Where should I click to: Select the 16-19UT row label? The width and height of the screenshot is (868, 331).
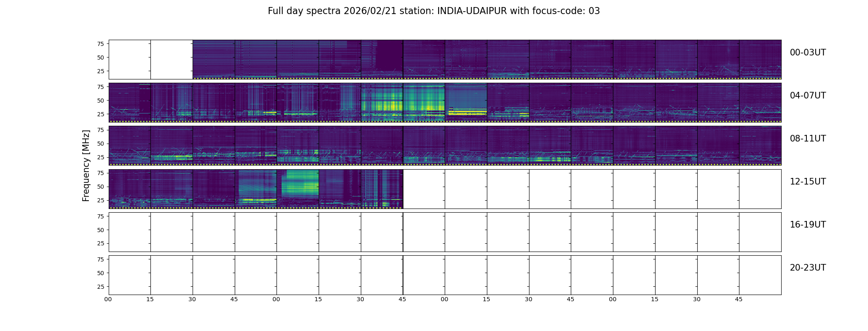(808, 225)
